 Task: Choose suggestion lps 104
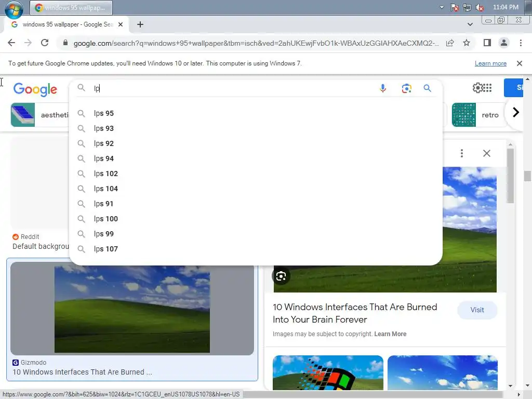(256, 189)
